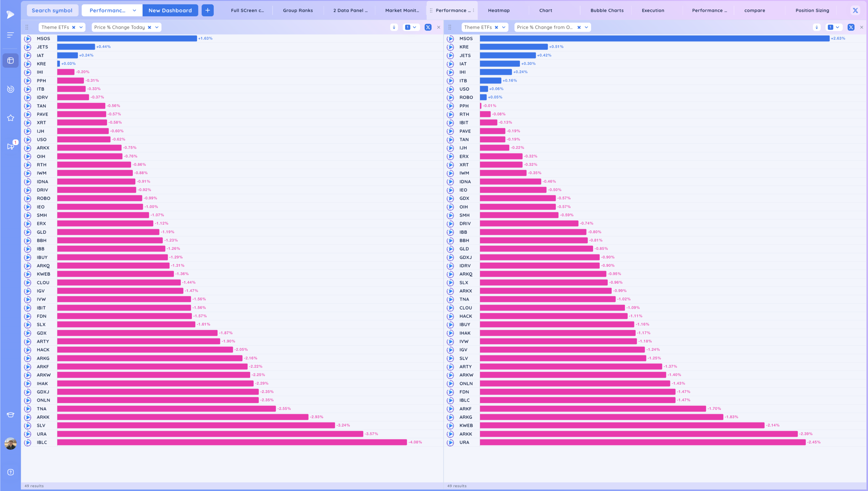Click the Search symbol button
The height and width of the screenshot is (491, 868).
click(x=52, y=10)
